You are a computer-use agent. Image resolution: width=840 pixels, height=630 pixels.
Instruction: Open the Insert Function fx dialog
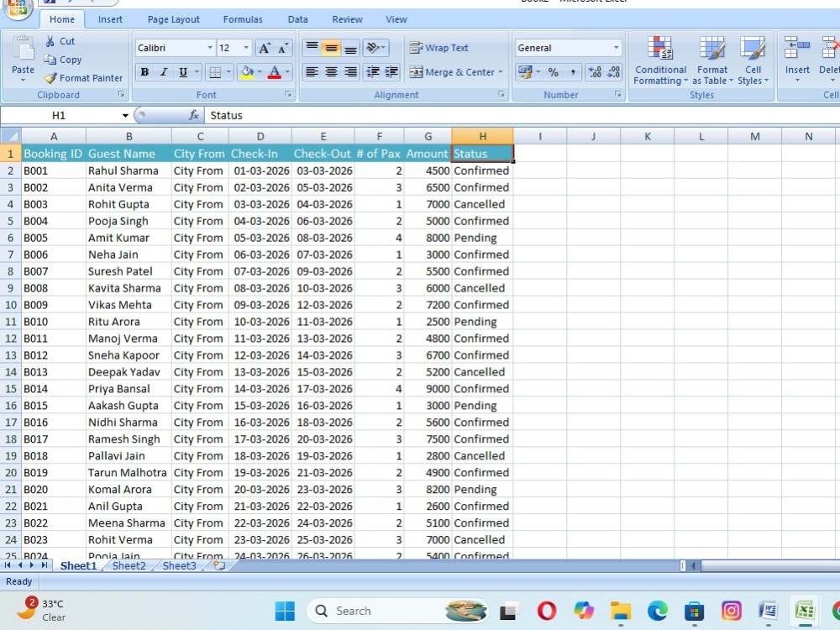click(x=194, y=115)
